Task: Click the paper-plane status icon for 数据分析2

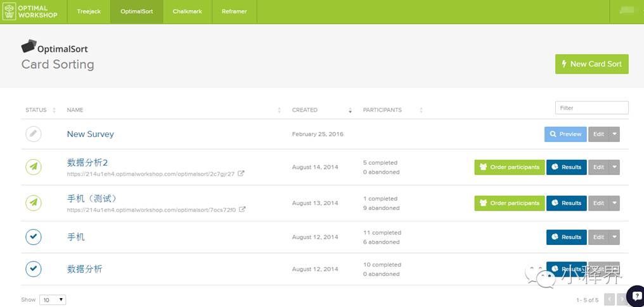Action: coord(34,167)
